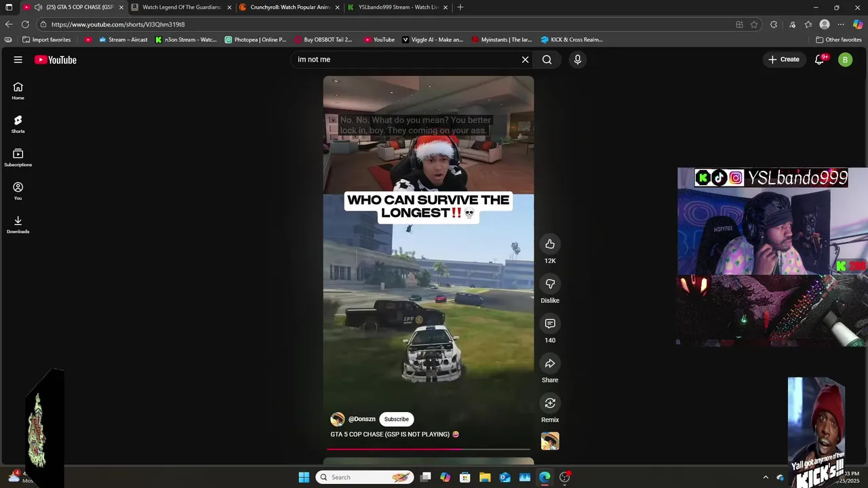The image size is (868, 488).
Task: Open KICK & Cross Realm bookmark
Action: click(571, 39)
